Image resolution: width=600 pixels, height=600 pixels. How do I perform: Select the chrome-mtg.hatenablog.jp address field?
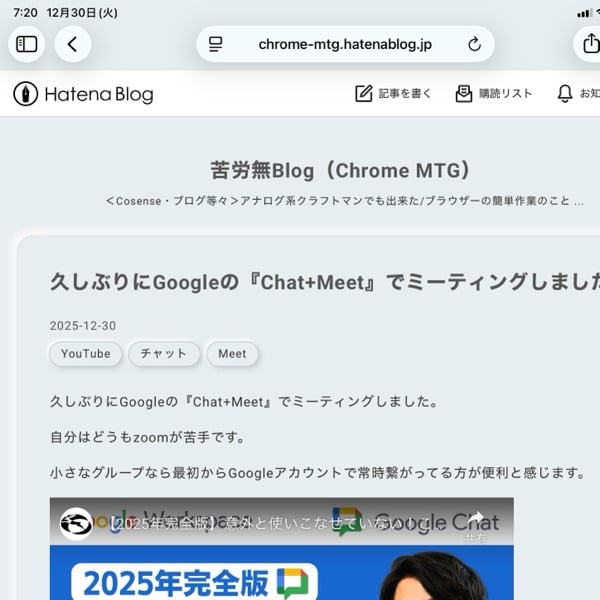pos(345,44)
